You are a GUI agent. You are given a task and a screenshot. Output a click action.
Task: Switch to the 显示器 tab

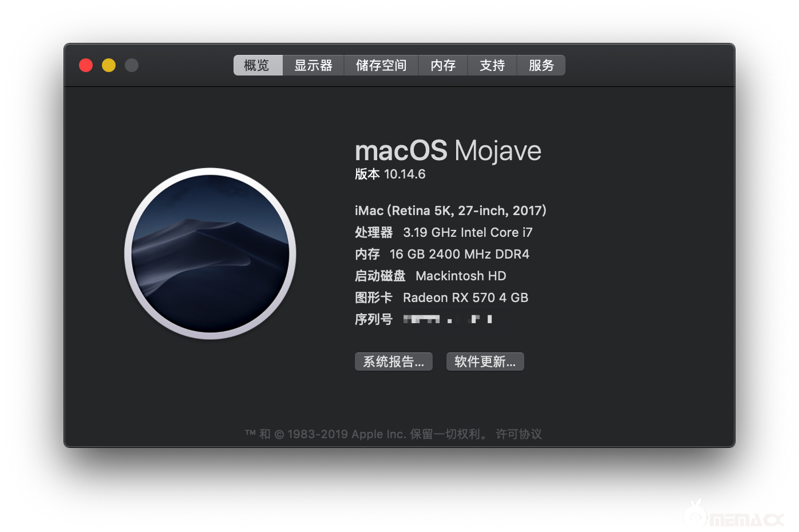click(x=313, y=65)
